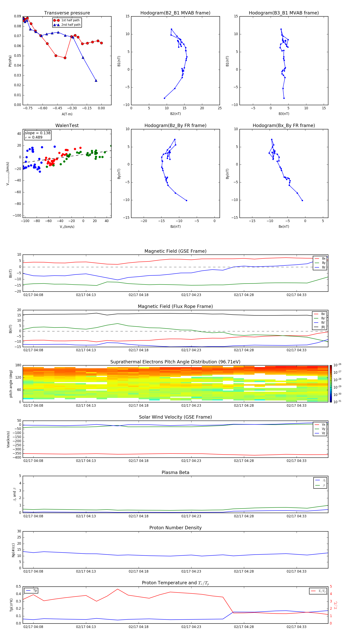Click the 'B2(nT)' x-axis label

[175, 114]
